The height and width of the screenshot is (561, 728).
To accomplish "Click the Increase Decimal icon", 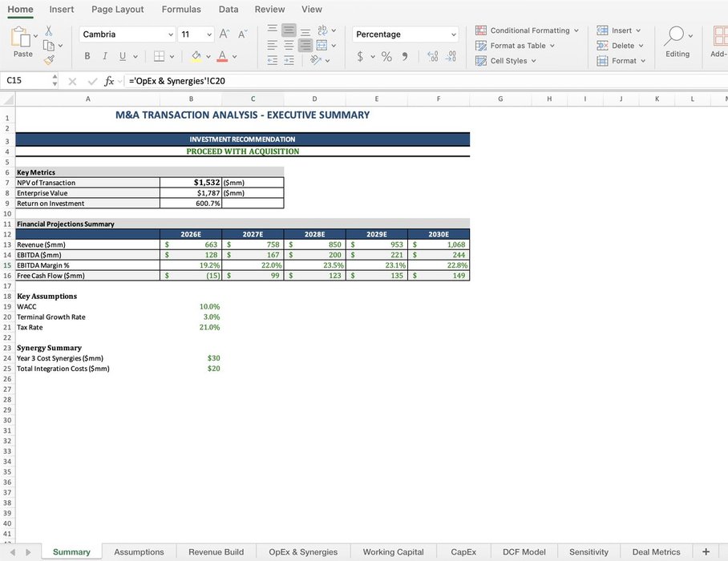I will [433, 57].
